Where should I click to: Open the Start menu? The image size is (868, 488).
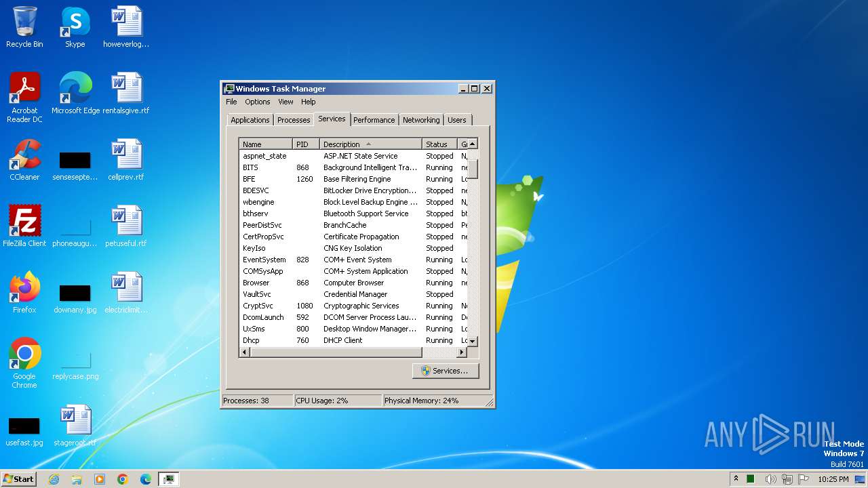(19, 479)
